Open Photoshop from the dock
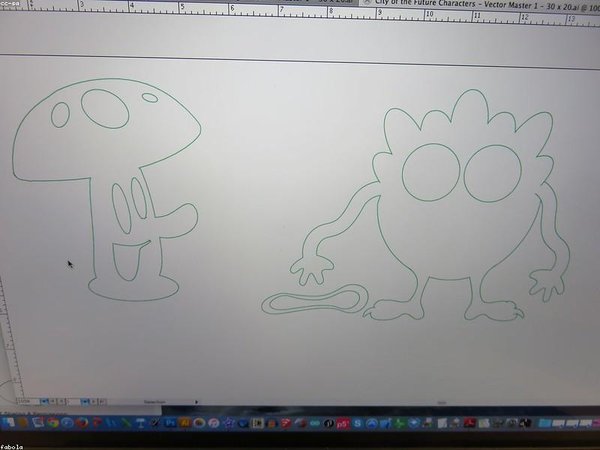Image resolution: width=600 pixels, height=450 pixels. 171,421
